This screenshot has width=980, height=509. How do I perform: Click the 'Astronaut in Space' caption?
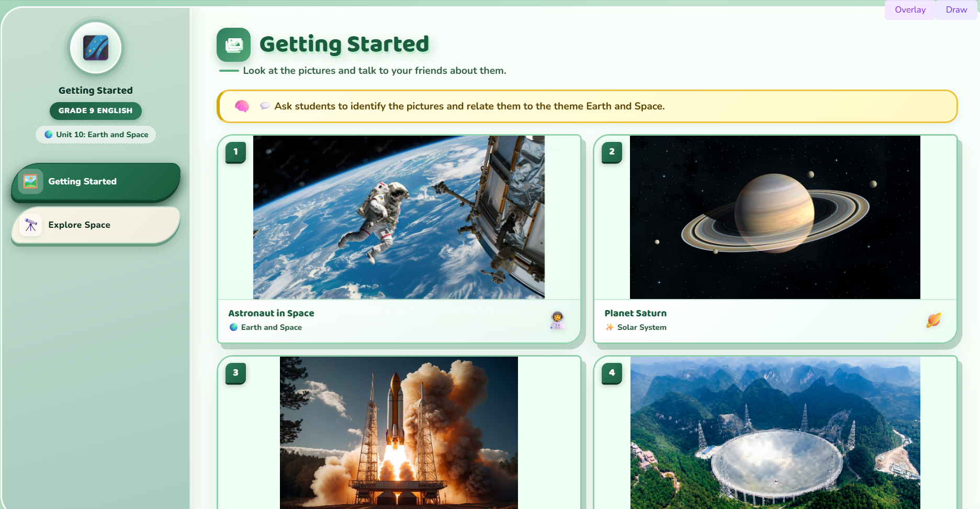coord(271,313)
